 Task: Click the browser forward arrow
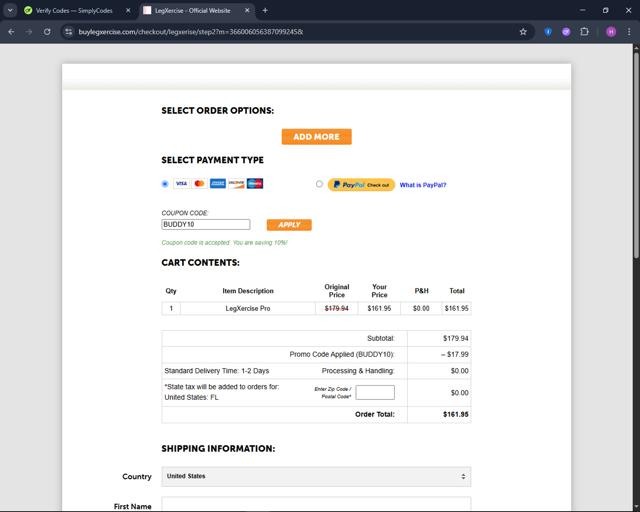click(x=29, y=31)
